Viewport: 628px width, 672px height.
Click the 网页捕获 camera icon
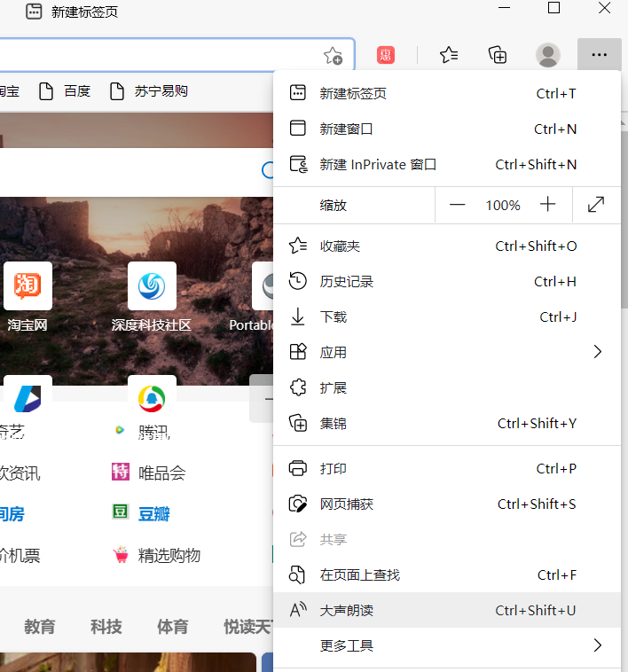click(x=297, y=504)
